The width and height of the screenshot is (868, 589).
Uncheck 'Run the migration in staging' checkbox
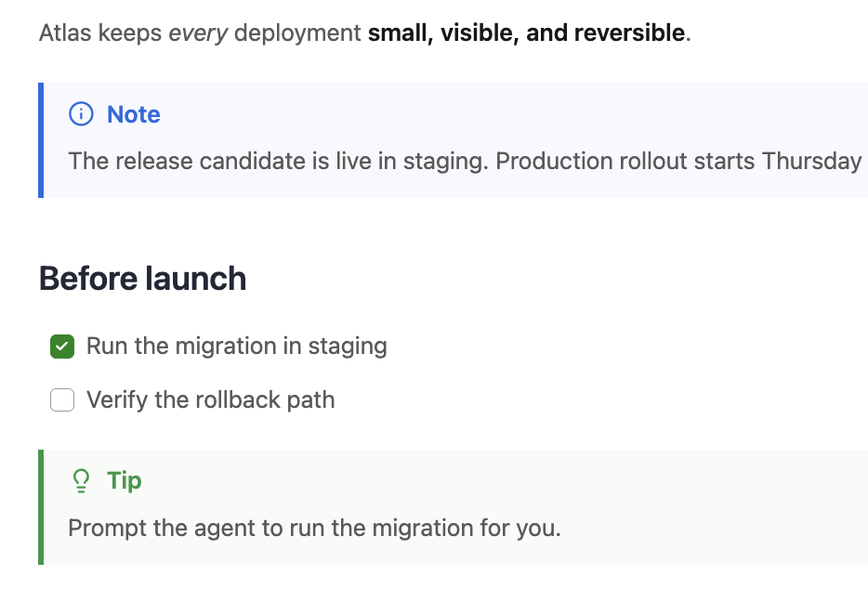point(62,347)
